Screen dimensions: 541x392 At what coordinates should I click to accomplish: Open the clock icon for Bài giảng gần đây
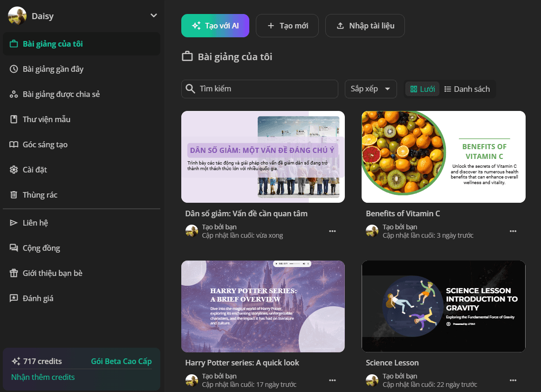[14, 69]
